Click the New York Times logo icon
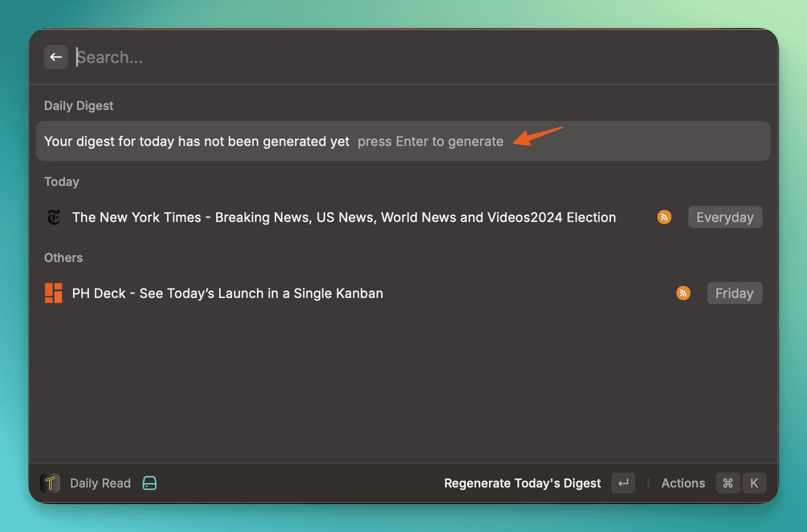 [54, 217]
